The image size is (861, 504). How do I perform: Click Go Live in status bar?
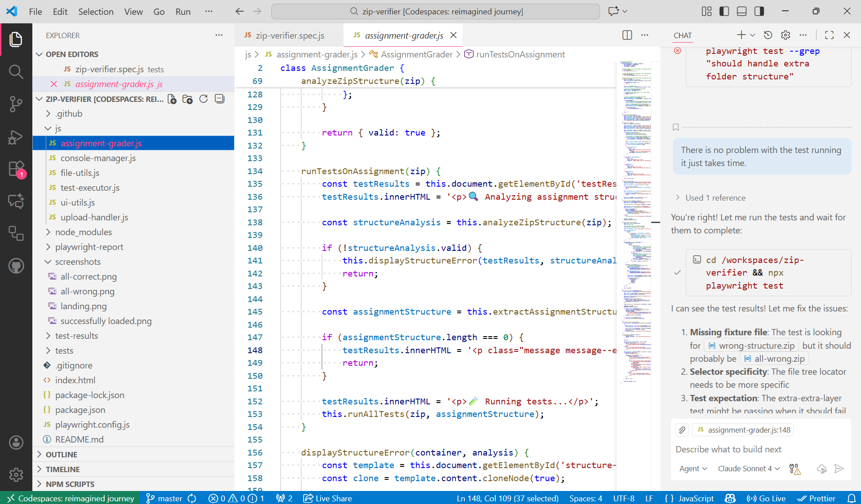(766, 498)
